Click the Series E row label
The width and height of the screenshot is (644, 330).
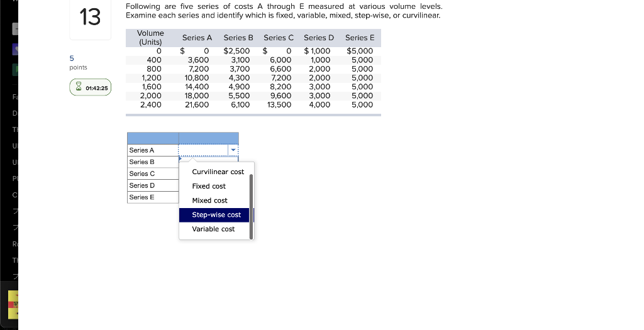pos(142,197)
